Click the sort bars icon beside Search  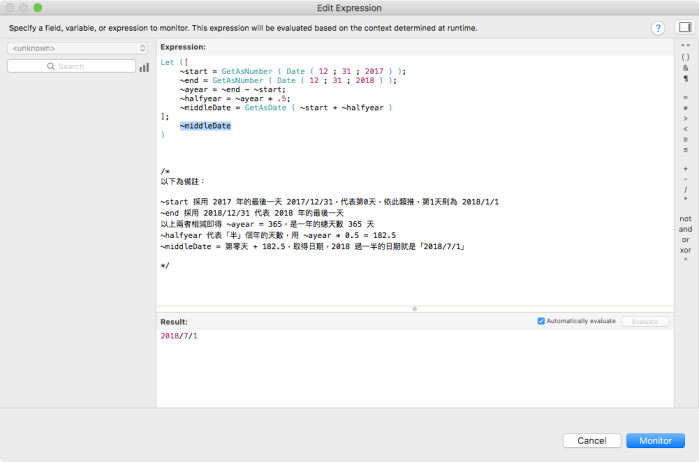point(144,67)
